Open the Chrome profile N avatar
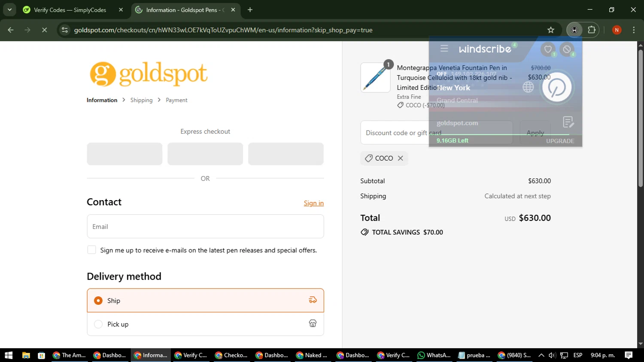 (617, 30)
